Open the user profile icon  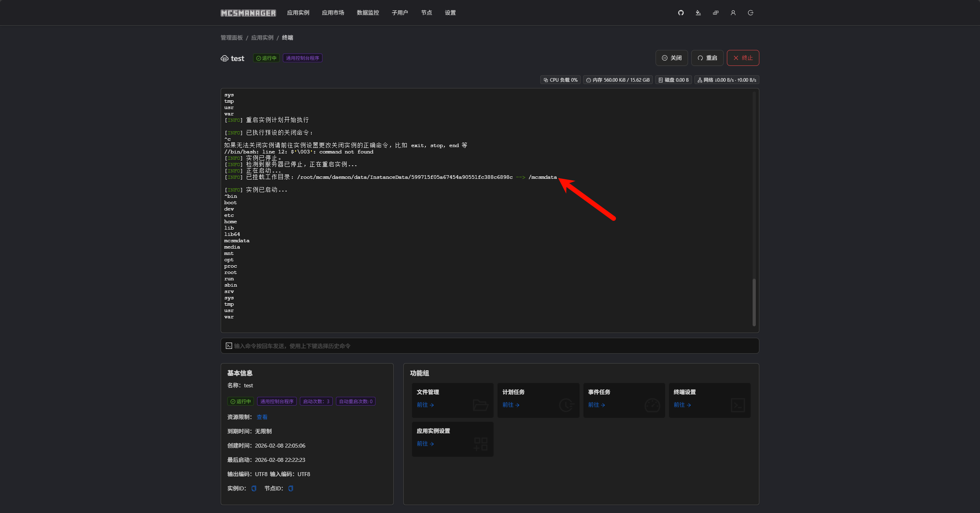[733, 13]
